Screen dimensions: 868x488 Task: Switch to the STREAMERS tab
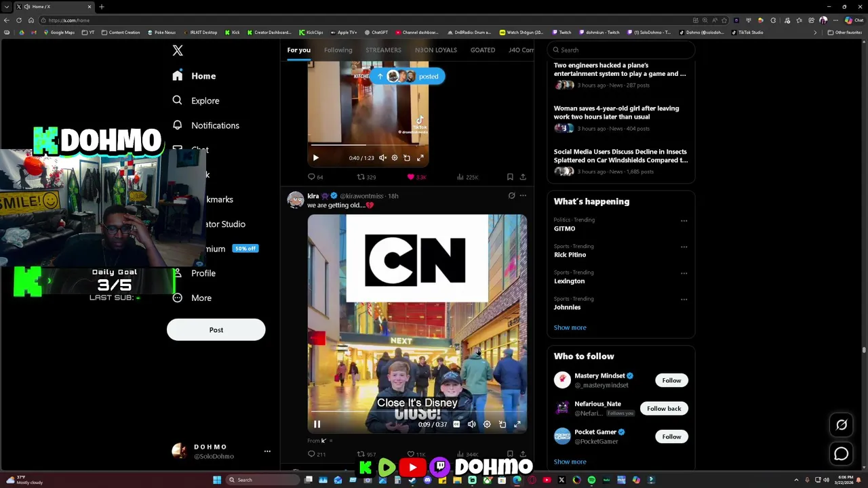tap(383, 50)
